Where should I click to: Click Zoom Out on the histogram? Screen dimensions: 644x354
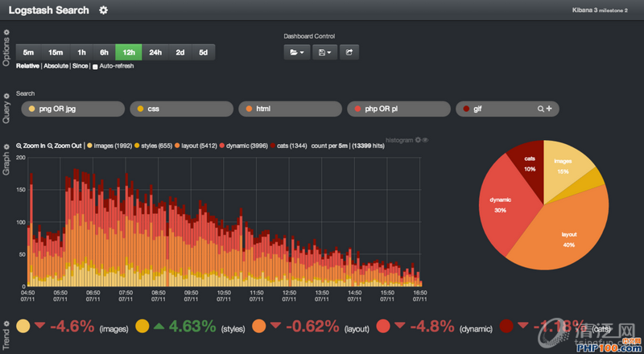(x=66, y=146)
